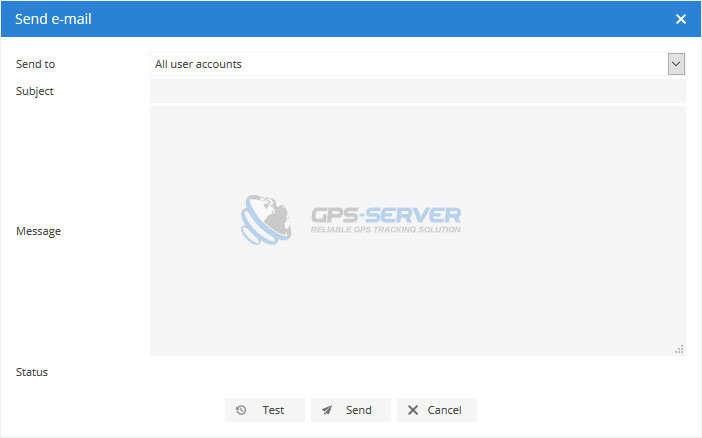This screenshot has height=438, width=702.
Task: Click the 'Status' label
Action: coord(32,372)
